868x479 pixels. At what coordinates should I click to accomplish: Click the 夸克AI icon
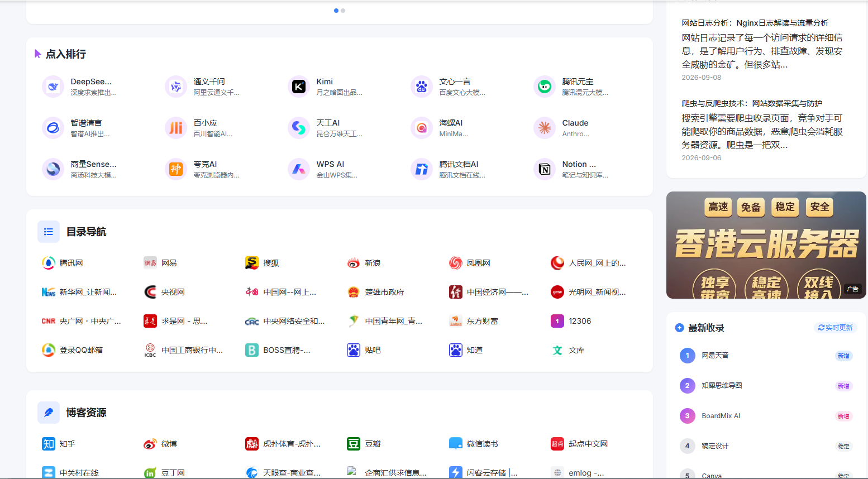pos(176,169)
